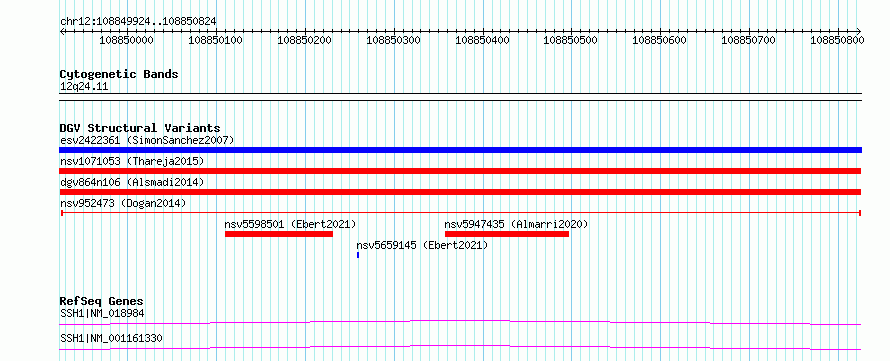Image resolution: width=890 pixels, height=361 pixels.
Task: Click the black cytogenetic band 12q24.11 bar
Action: click(460, 96)
